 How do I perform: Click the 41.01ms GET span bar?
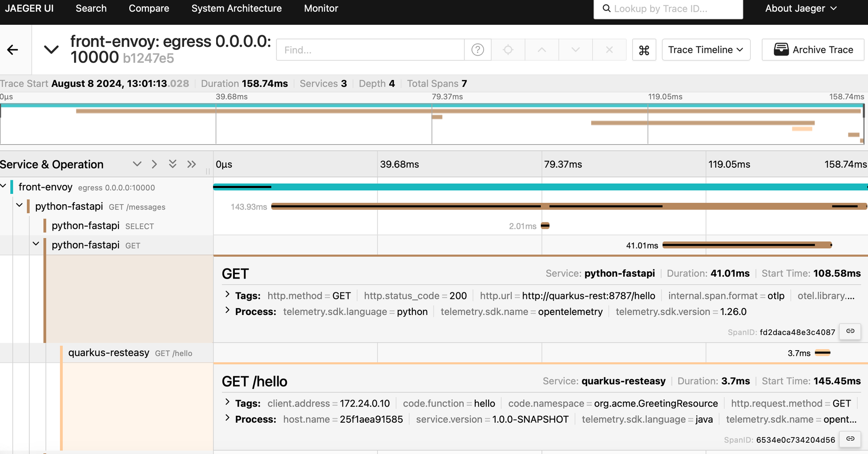tap(747, 245)
